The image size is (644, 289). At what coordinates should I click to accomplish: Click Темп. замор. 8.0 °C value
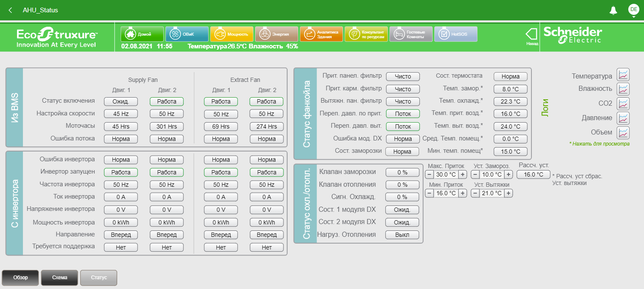[x=510, y=89]
